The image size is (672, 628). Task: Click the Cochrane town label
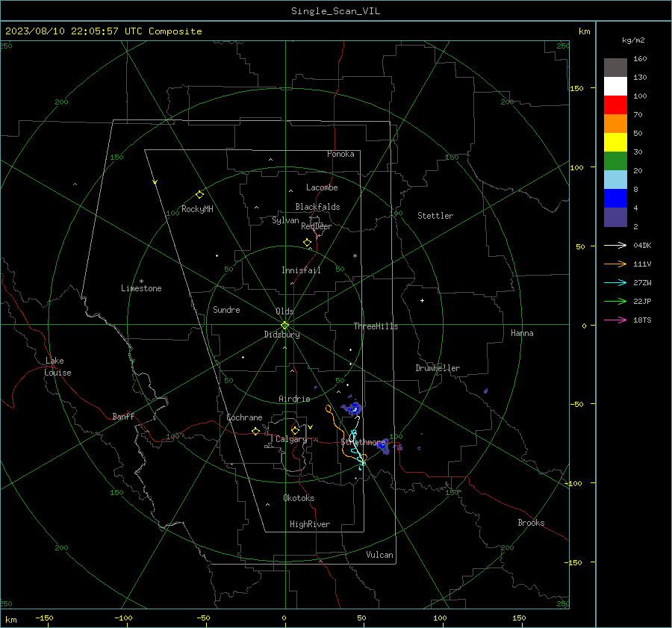click(244, 417)
